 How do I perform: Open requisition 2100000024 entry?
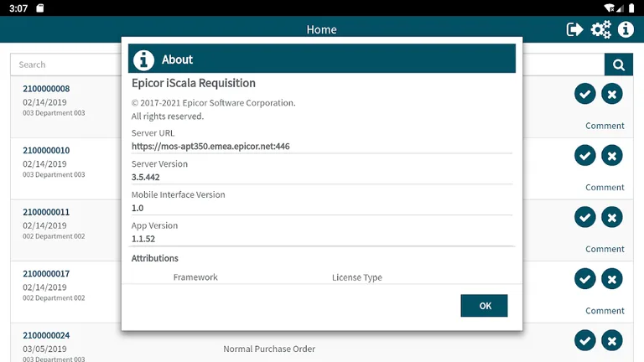(x=46, y=335)
